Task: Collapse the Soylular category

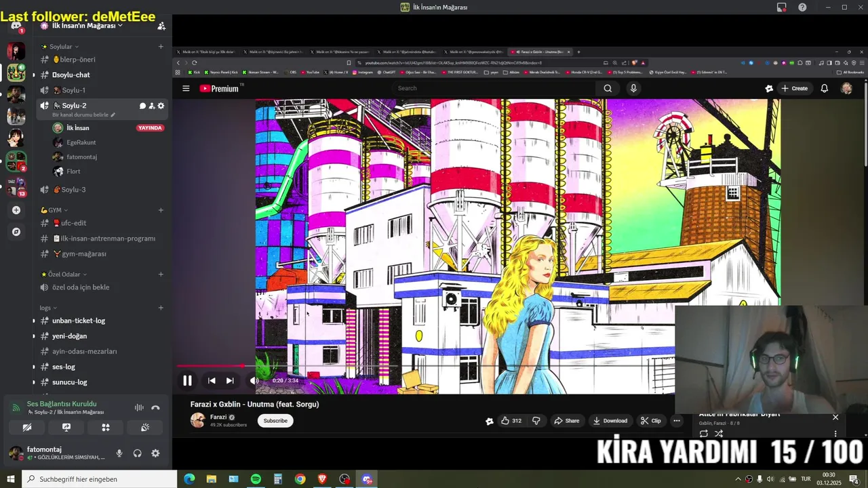Action: coord(59,47)
